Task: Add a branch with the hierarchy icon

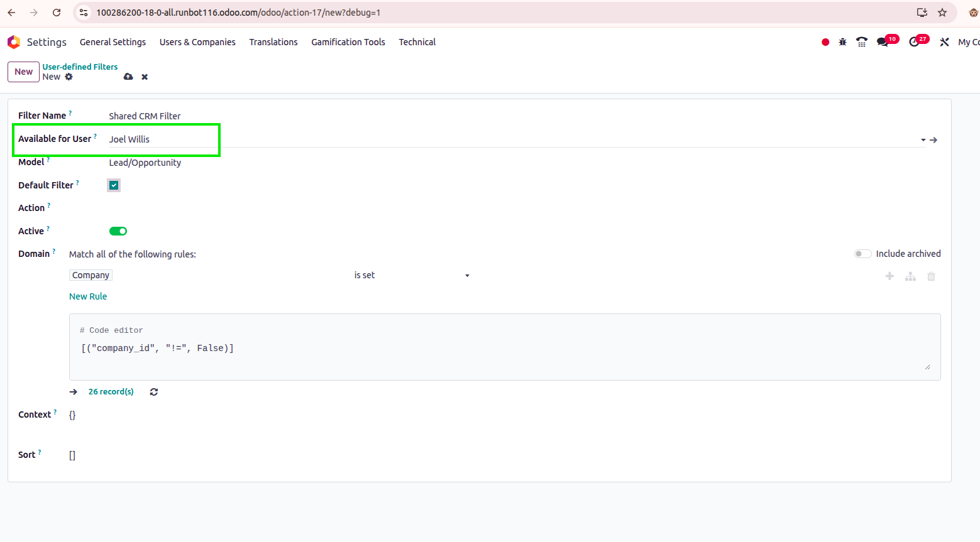Action: coord(910,276)
